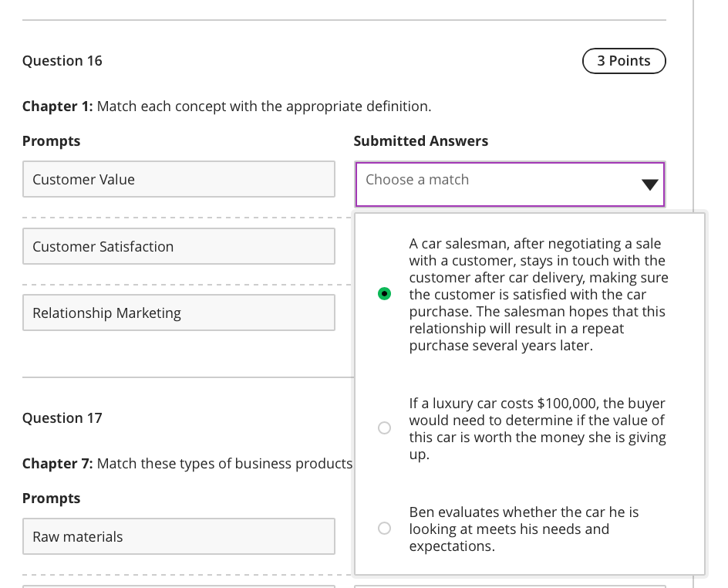
Task: Click the car salesman answer text
Action: coord(538,294)
